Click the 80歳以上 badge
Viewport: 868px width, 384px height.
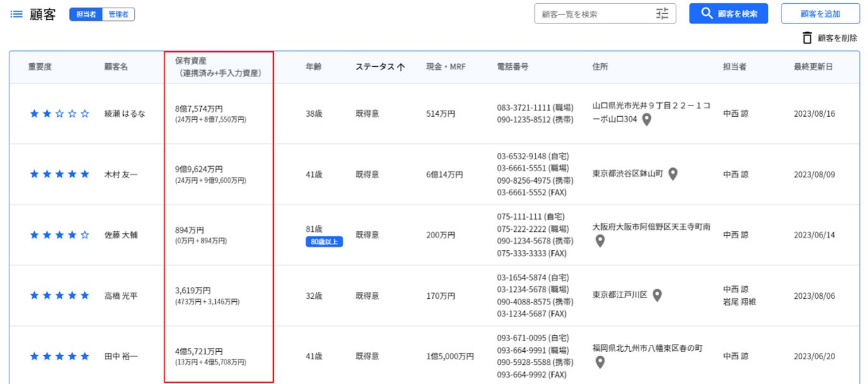(324, 241)
